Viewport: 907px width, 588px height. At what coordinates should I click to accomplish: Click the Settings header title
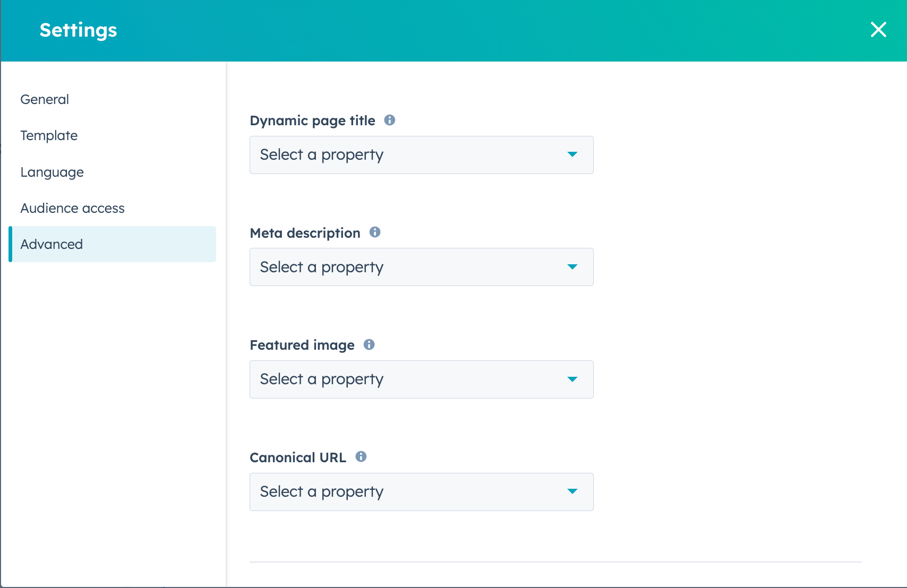coord(78,31)
